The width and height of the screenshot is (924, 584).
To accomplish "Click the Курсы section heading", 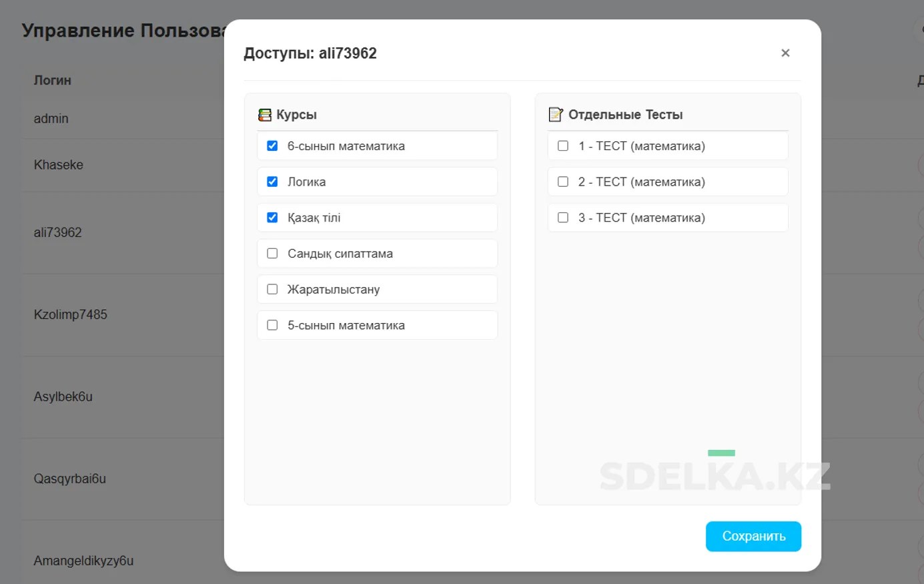I will click(x=296, y=115).
